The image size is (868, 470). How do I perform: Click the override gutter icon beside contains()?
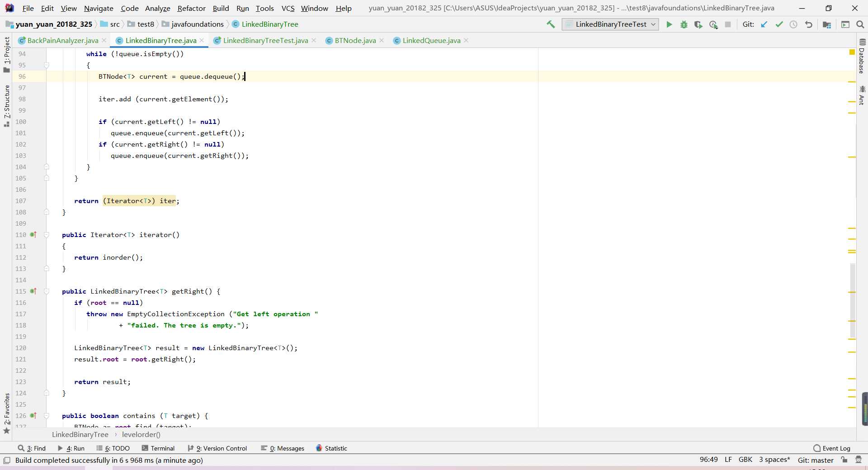click(33, 416)
